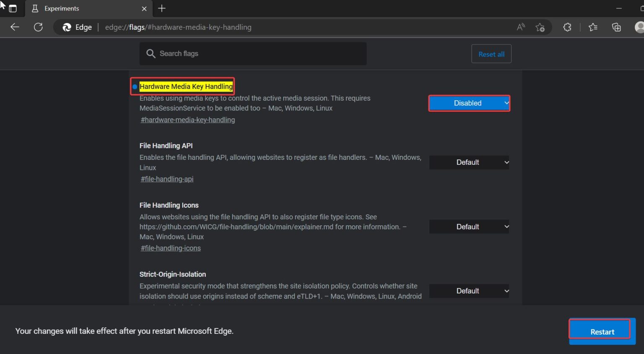Open a new browser tab
644x354 pixels.
tap(162, 8)
